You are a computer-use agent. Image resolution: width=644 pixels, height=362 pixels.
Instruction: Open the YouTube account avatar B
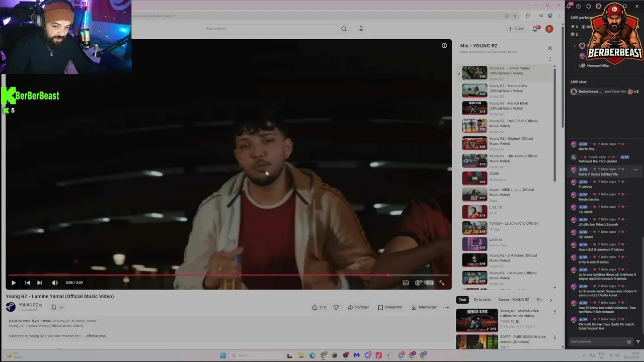pyautogui.click(x=549, y=29)
